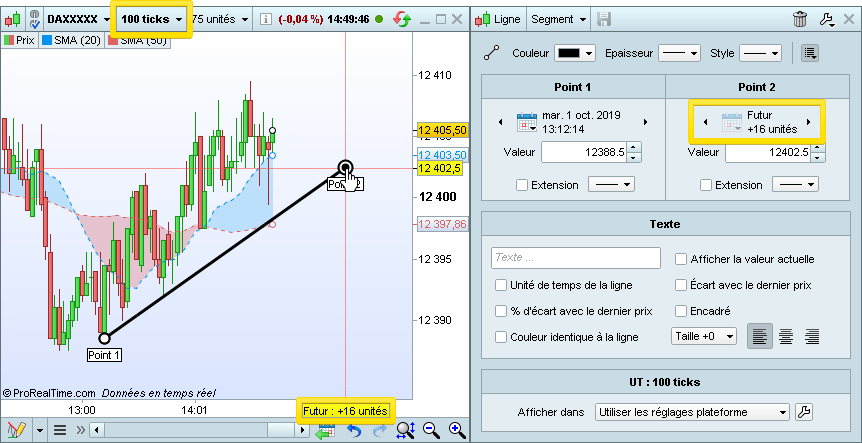This screenshot has height=443, width=862.
Task: Click the undo arrow icon
Action: (354, 430)
